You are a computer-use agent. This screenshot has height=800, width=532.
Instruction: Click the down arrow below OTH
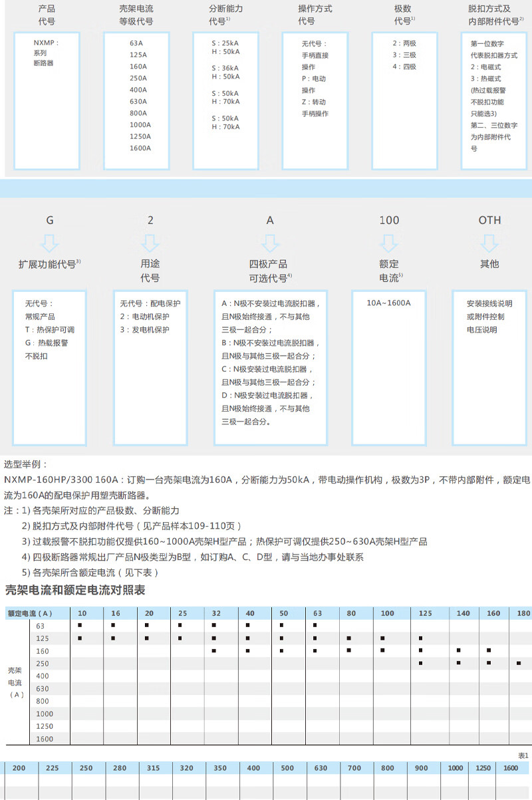coord(489,241)
